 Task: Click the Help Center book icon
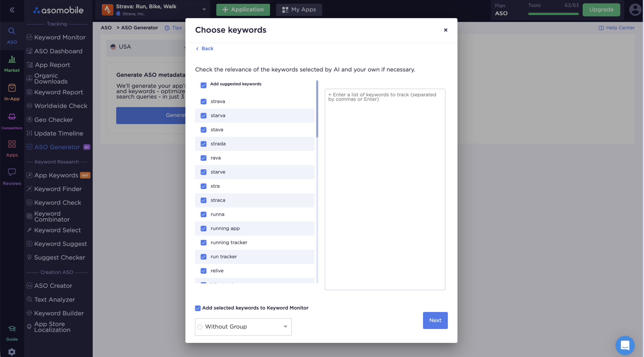(601, 28)
